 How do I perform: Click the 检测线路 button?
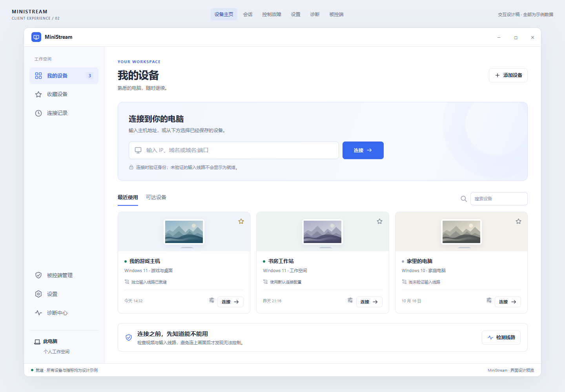(501, 338)
